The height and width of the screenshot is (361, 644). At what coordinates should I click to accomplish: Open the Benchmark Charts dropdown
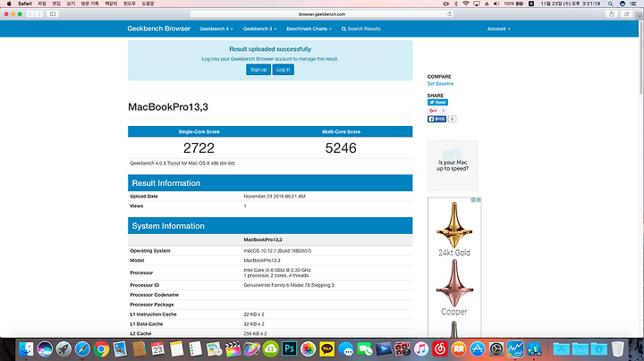tap(309, 29)
